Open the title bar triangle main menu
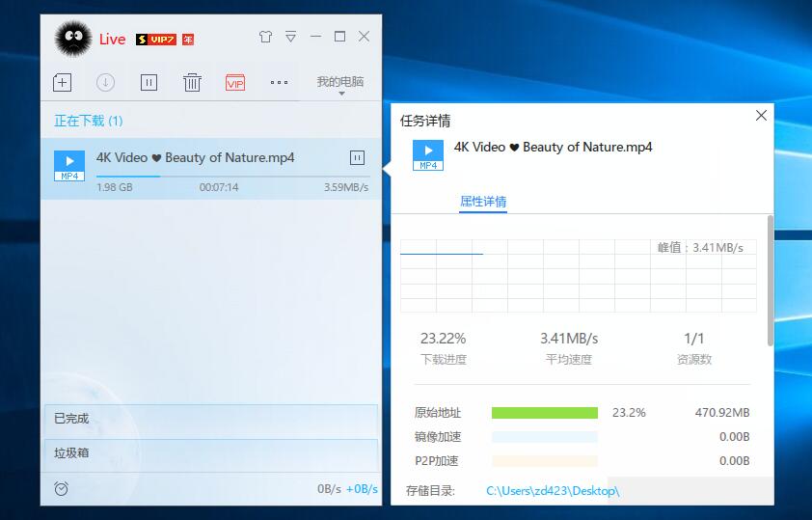Viewport: 812px width, 520px height. click(x=290, y=38)
